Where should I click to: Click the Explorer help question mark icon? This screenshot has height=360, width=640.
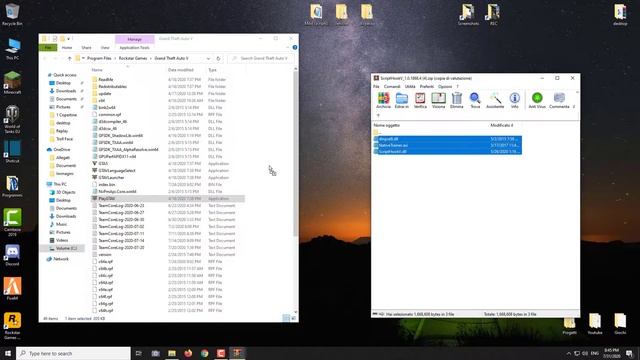pyautogui.click(x=295, y=47)
